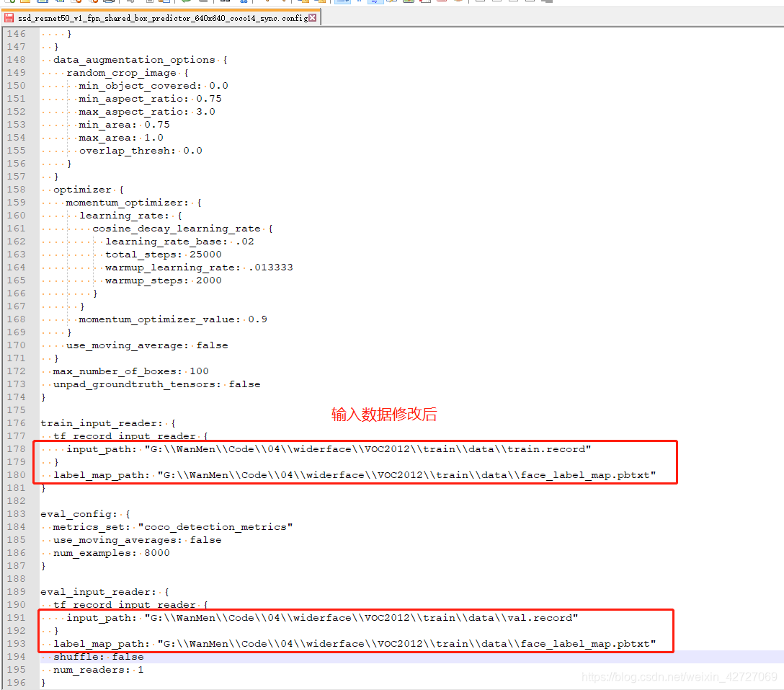Click the min_area: 0.75 line
Image resolution: width=784 pixels, height=690 pixels.
(x=124, y=125)
